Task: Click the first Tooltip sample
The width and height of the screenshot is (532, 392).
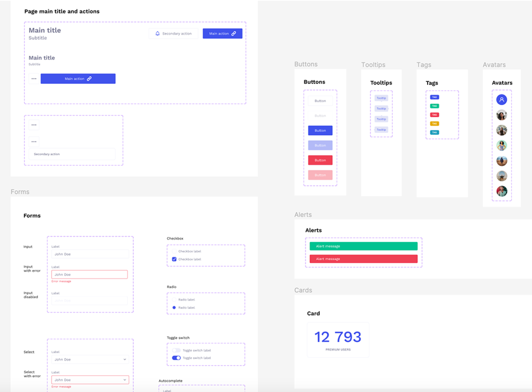Action: click(x=381, y=98)
